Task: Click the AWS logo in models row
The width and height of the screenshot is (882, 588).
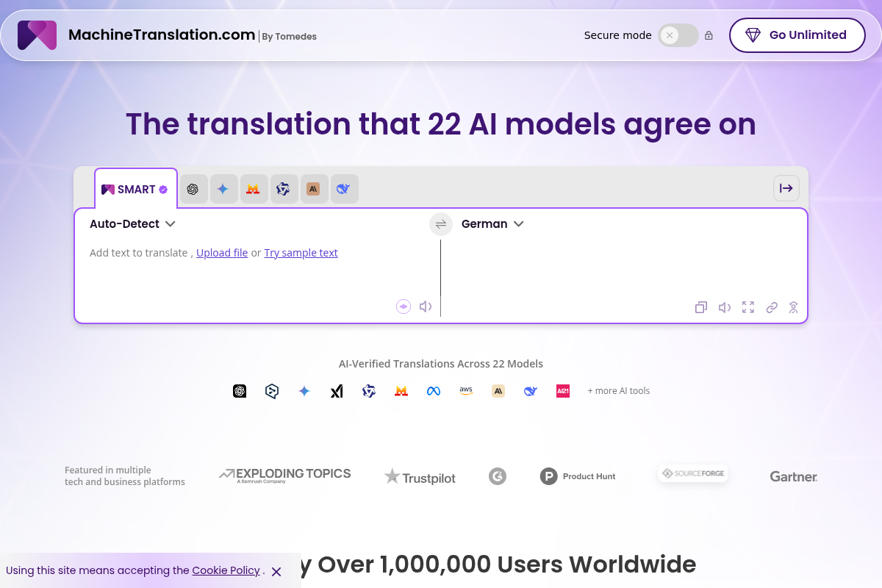Action: point(466,391)
